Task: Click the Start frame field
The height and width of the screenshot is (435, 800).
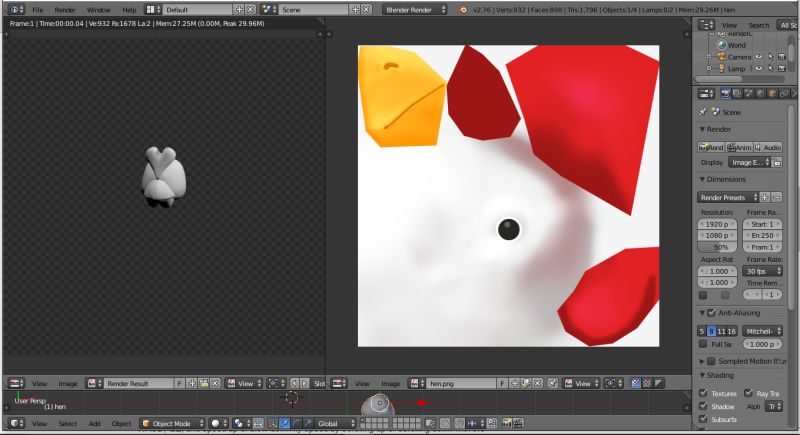Action: [x=762, y=224]
